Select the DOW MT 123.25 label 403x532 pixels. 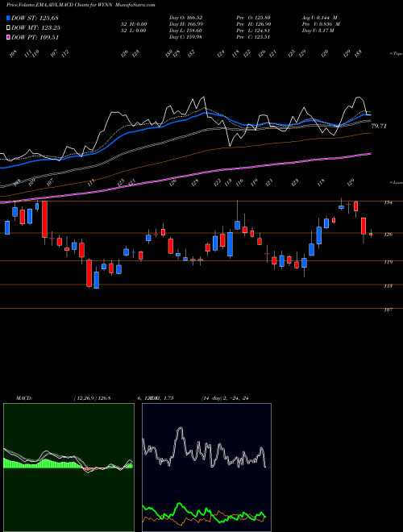[x=35, y=27]
